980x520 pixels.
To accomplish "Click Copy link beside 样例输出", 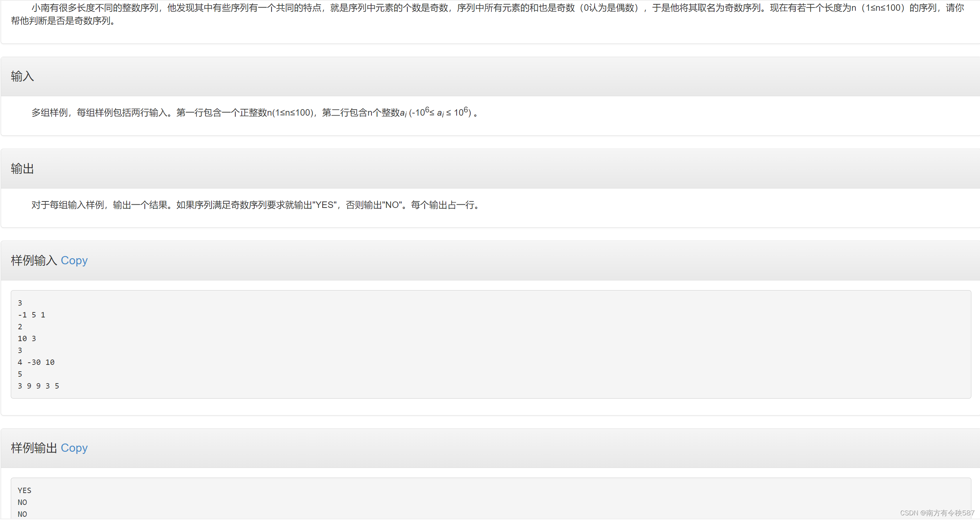I will click(x=74, y=448).
